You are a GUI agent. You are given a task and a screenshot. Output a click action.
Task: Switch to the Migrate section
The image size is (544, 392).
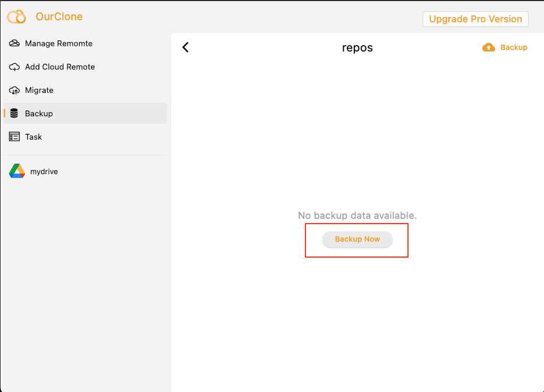[86, 90]
